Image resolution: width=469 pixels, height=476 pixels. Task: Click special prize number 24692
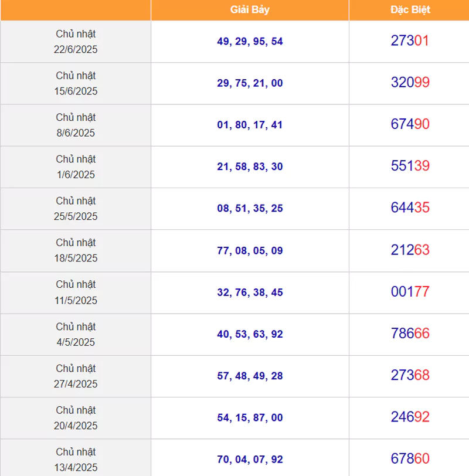[x=410, y=417]
